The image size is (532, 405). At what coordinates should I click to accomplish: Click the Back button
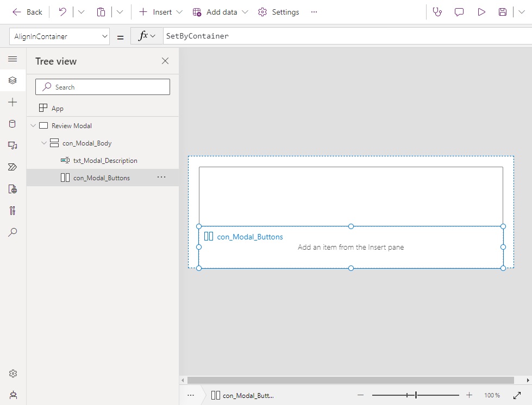click(26, 12)
